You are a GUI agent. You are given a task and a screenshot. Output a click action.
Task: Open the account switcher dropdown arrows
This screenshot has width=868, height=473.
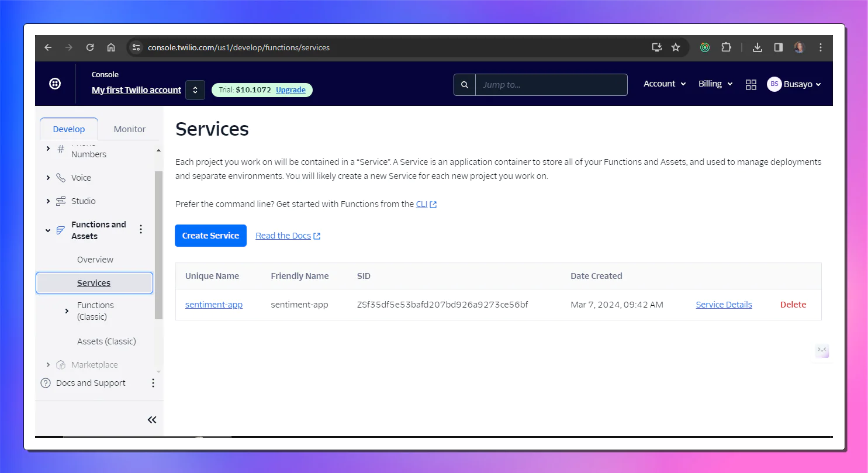click(x=195, y=90)
